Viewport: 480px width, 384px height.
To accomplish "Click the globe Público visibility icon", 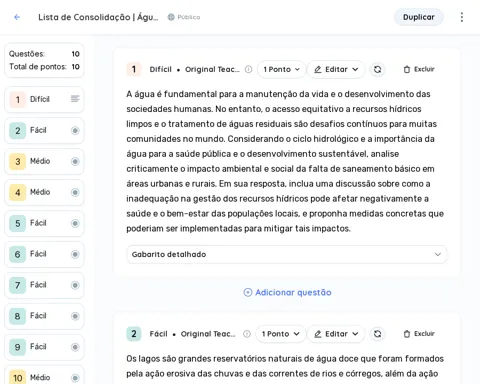I will pyautogui.click(x=171, y=17).
